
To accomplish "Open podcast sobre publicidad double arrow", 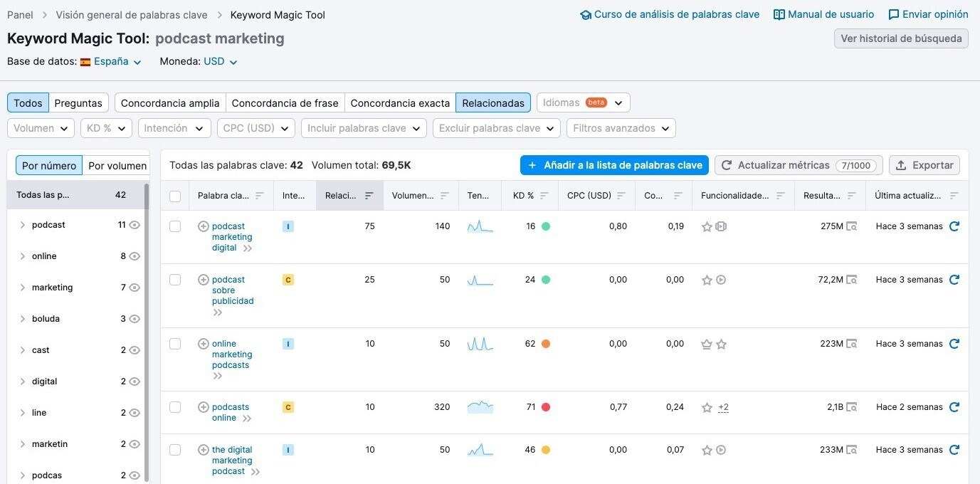I will pos(218,312).
